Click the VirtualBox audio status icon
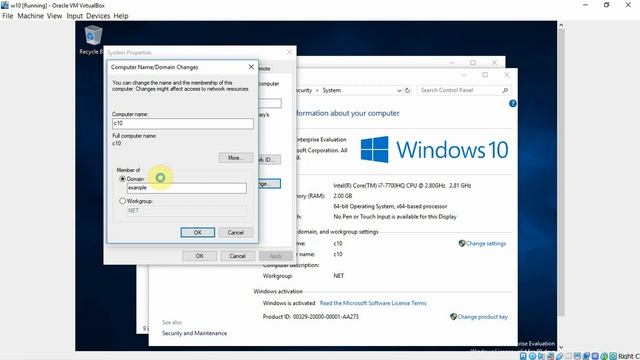The height and width of the screenshot is (360, 640). (x=541, y=356)
